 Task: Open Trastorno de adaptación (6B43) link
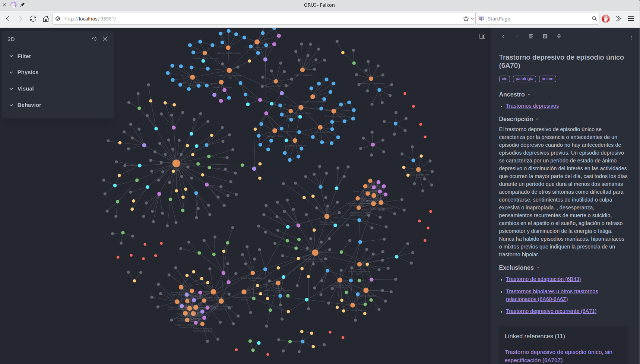(543, 279)
